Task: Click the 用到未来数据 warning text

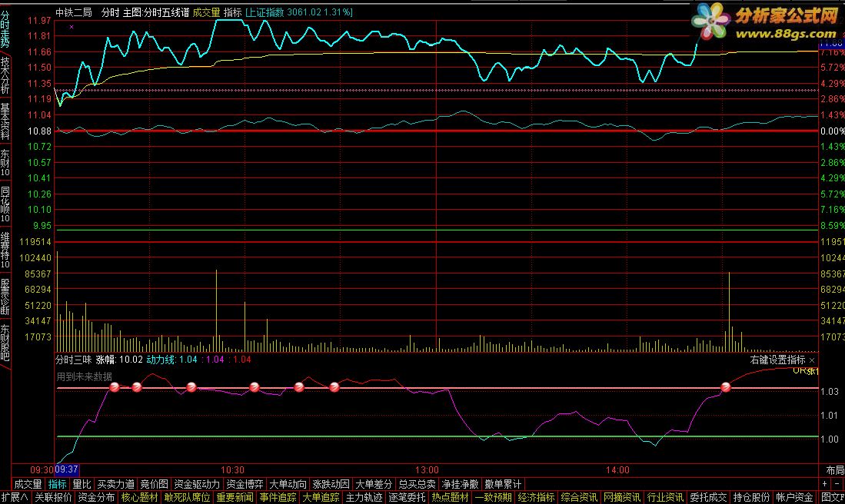Action: pos(85,376)
